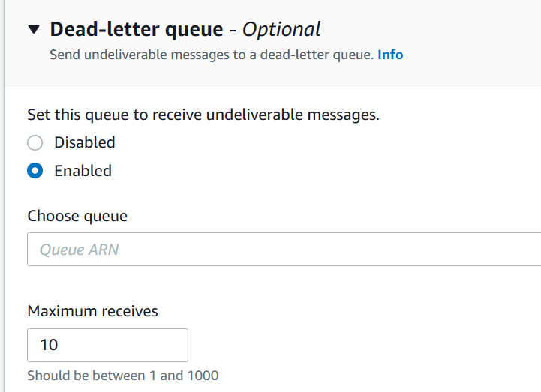
Task: Select the Disabled radio button
Action: pos(35,142)
